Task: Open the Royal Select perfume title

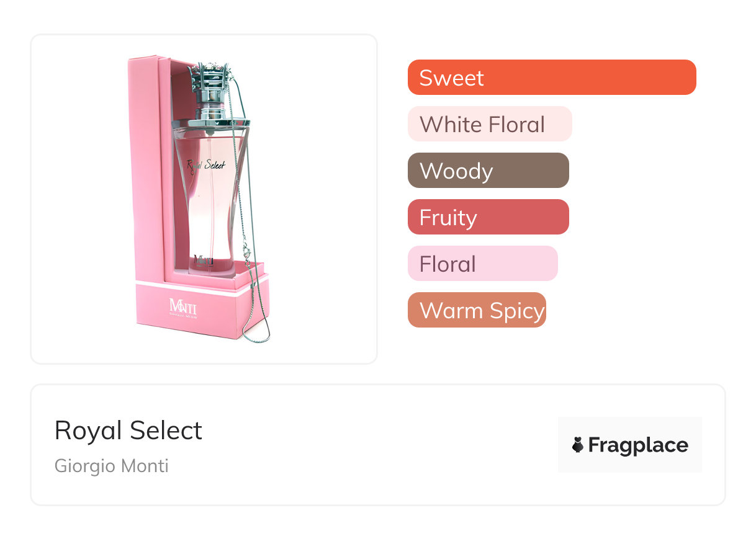Action: click(x=128, y=431)
